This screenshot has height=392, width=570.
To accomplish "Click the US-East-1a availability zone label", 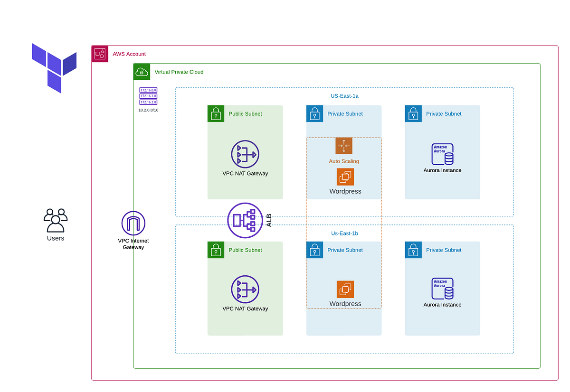I will [x=344, y=96].
